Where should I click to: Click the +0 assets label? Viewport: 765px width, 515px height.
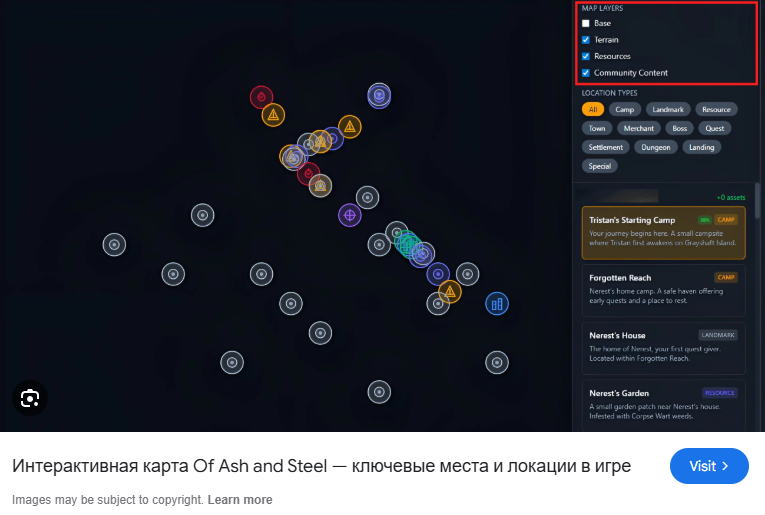(731, 198)
